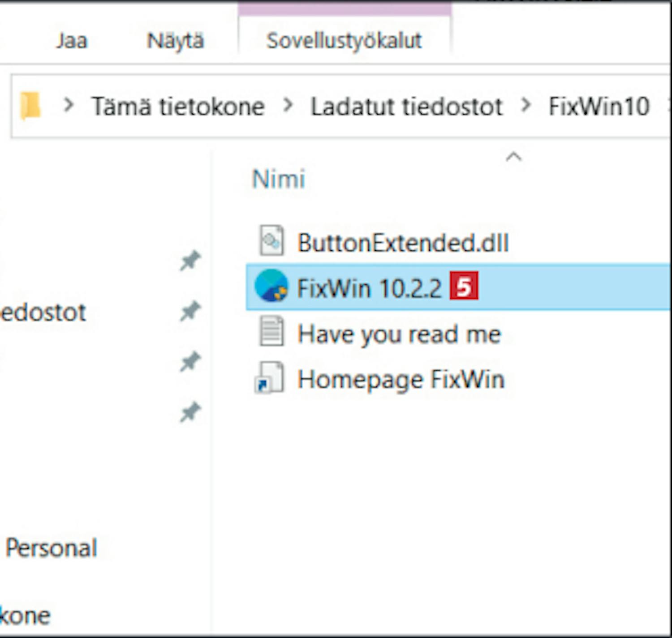This screenshot has height=638, width=672.
Task: Click the red number 5 badge
Action: click(464, 286)
